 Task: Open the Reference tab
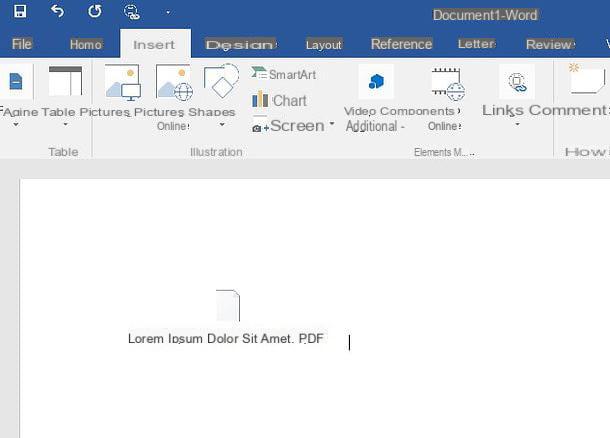[401, 44]
